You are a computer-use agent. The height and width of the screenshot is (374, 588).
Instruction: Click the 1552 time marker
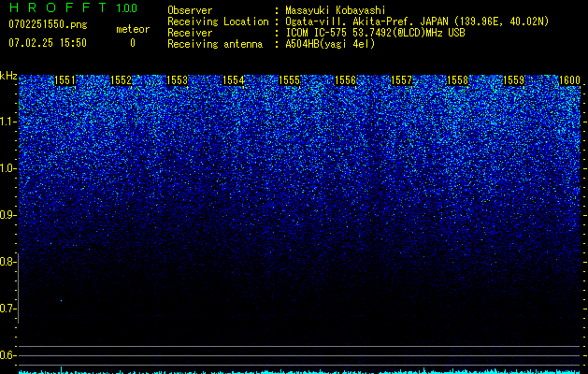coord(122,80)
